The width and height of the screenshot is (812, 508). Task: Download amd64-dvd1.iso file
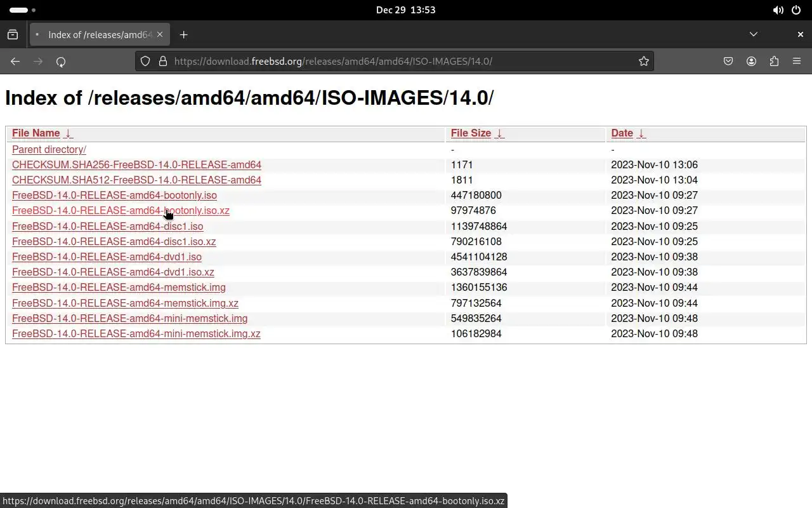coord(107,257)
